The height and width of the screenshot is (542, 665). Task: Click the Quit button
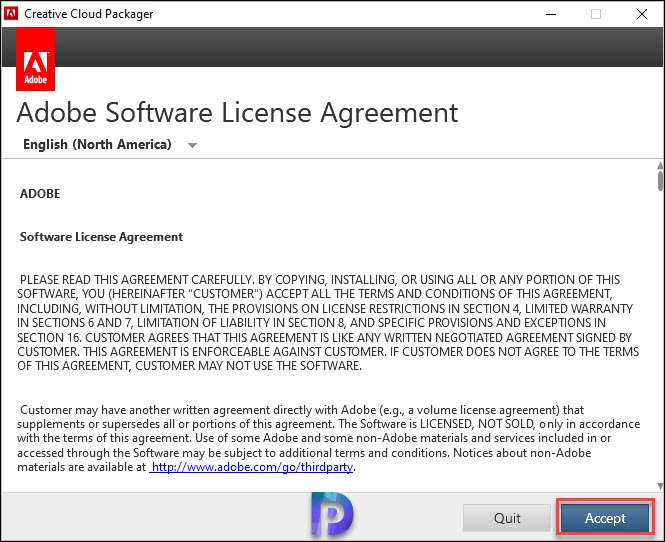507,518
